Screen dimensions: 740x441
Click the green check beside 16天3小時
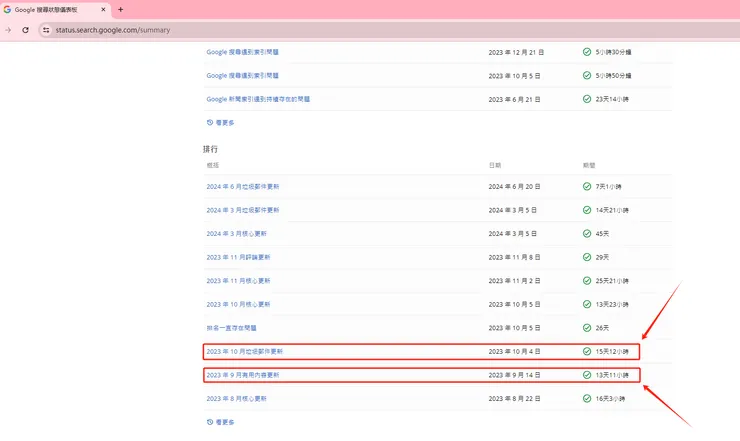click(587, 399)
